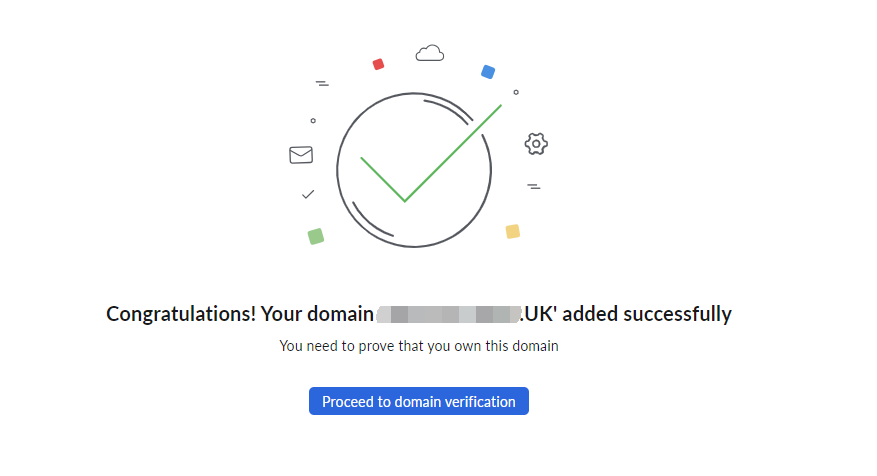Click the small gray checkmark below envelope
The height and width of the screenshot is (476, 877).
(308, 194)
